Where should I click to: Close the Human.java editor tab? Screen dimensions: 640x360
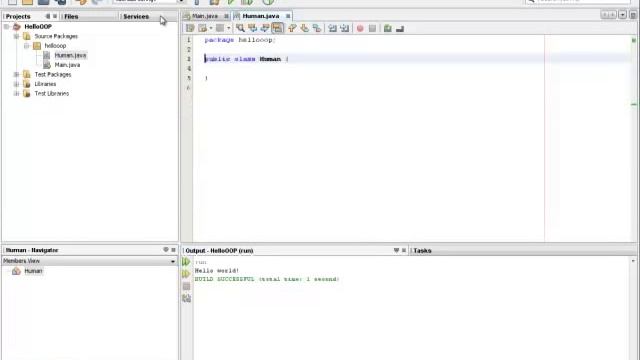288,16
